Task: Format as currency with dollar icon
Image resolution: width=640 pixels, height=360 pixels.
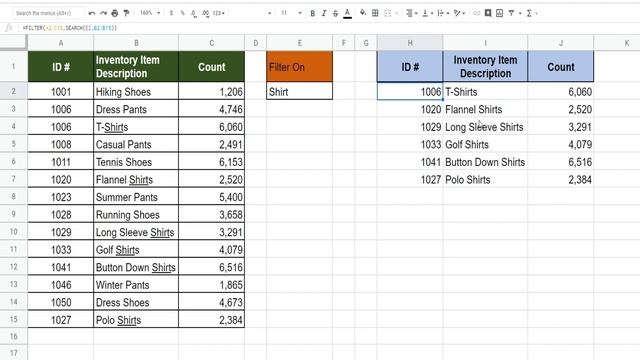Action: (171, 13)
